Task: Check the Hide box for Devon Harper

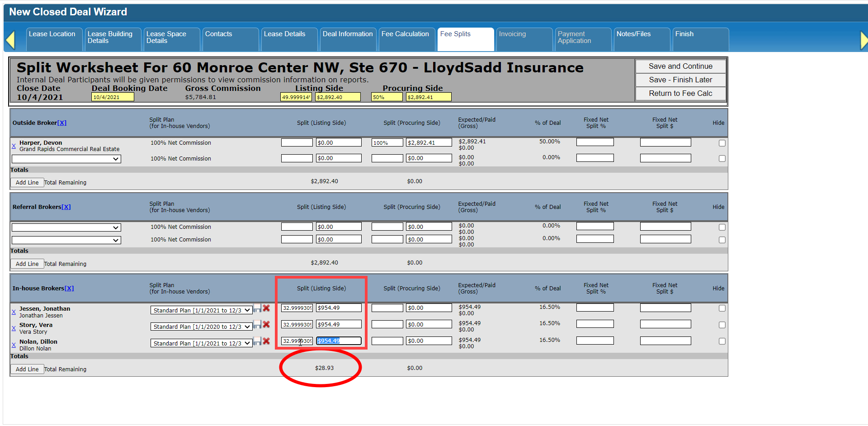Action: click(x=722, y=143)
